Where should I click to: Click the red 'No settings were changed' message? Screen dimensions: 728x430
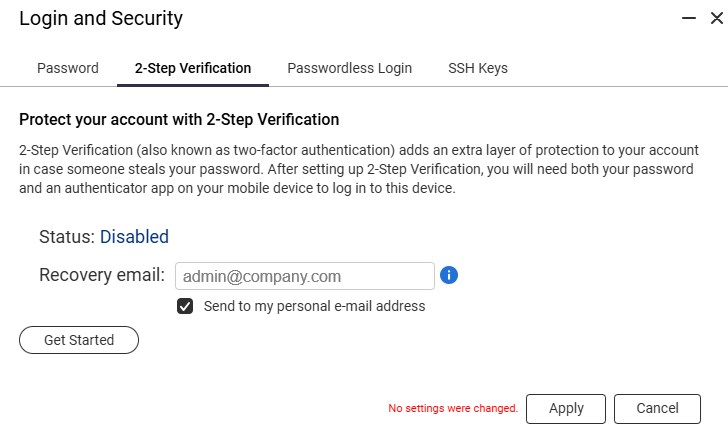point(453,409)
